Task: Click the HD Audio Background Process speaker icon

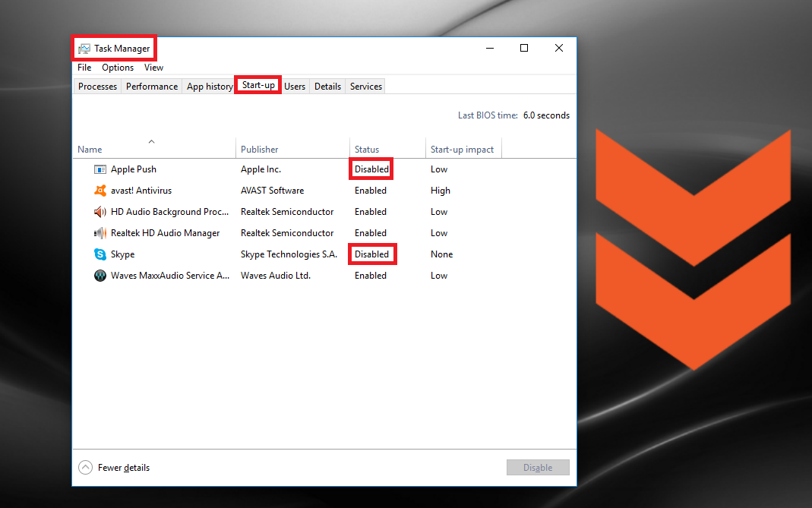Action: coord(100,212)
